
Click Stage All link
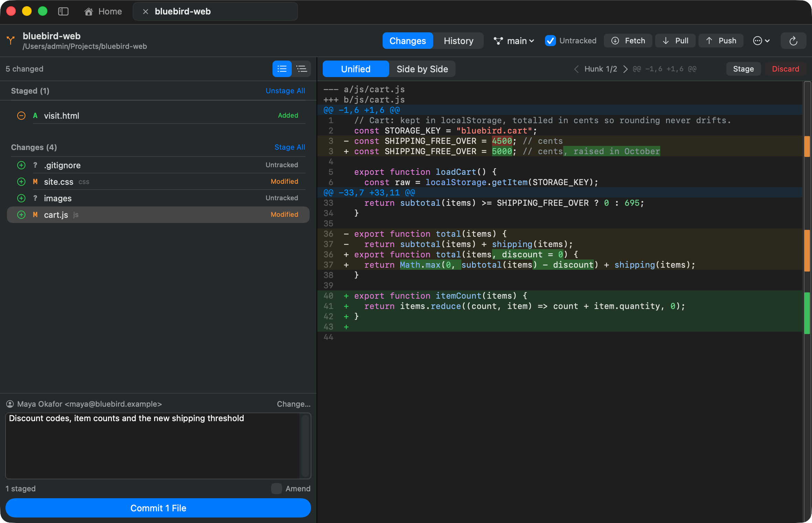pos(290,147)
